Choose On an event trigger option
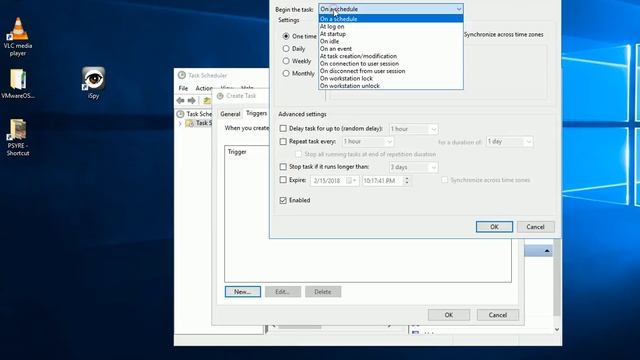The image size is (640, 360). pos(391,49)
